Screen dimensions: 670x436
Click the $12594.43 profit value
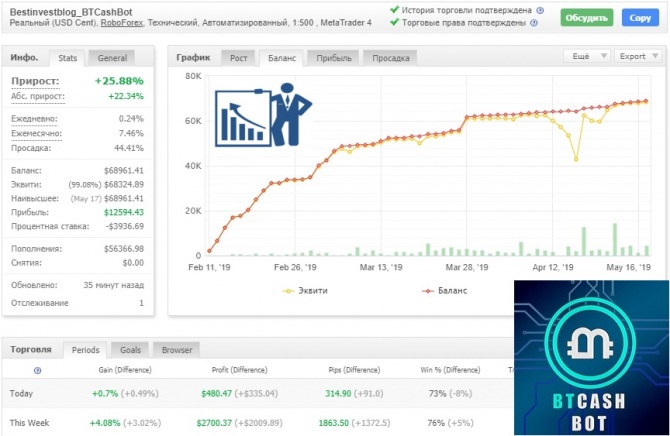coord(124,212)
